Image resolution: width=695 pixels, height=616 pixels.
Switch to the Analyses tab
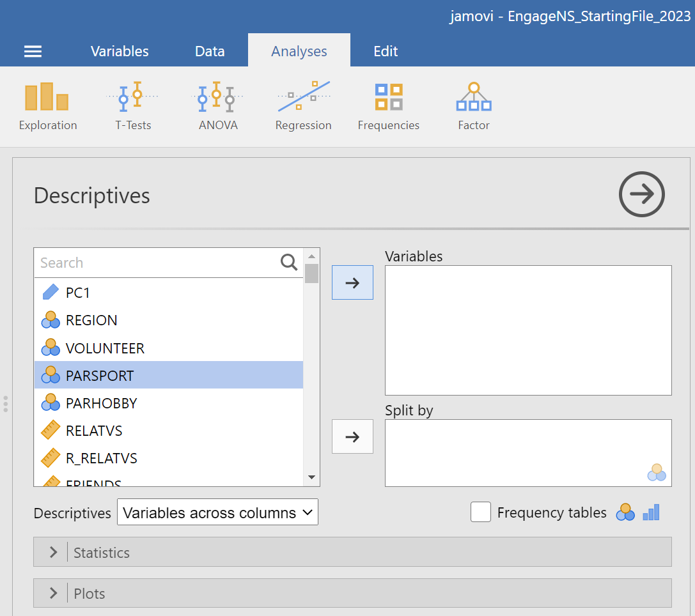pyautogui.click(x=299, y=51)
